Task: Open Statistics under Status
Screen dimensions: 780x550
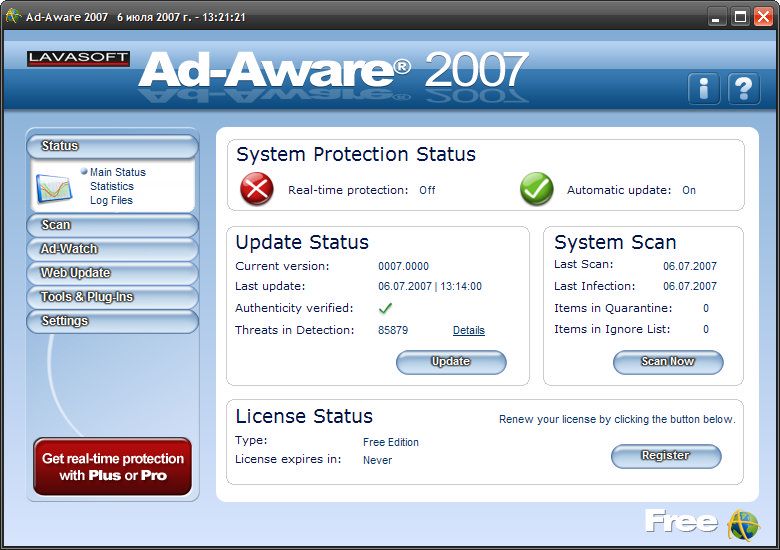Action: [111, 186]
